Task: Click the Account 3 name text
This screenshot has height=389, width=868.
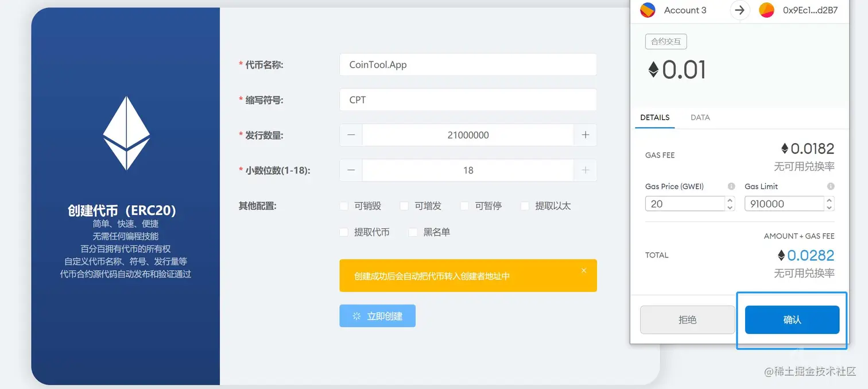Action: pyautogui.click(x=685, y=10)
